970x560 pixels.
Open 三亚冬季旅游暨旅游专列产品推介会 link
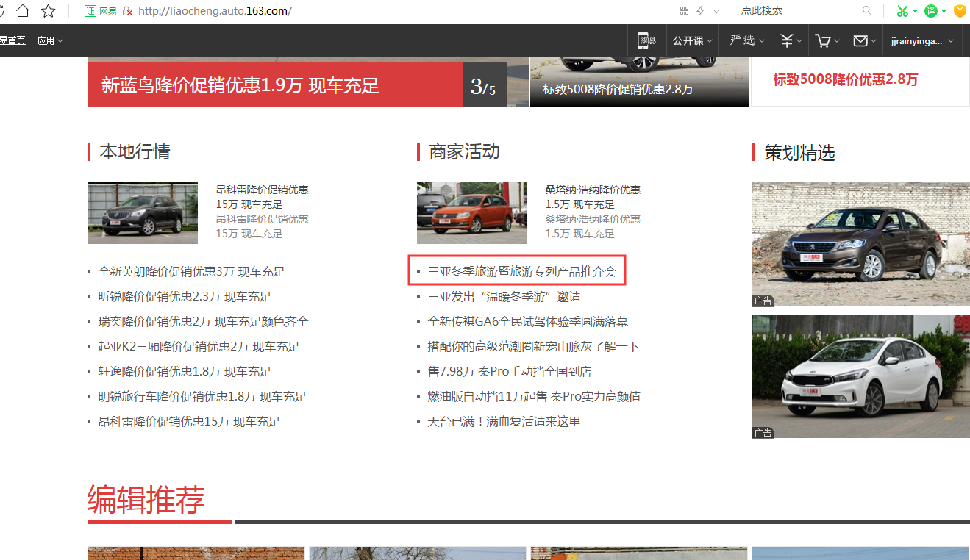(x=522, y=271)
